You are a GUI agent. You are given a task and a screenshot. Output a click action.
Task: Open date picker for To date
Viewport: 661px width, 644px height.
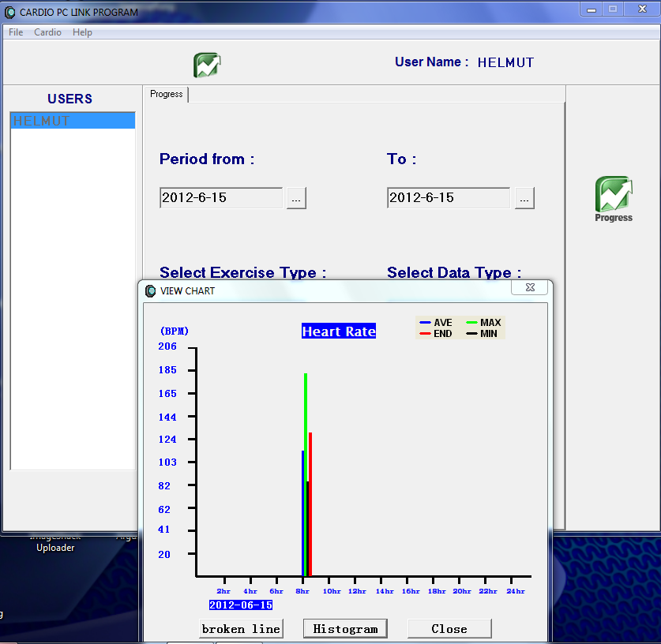[x=524, y=198]
